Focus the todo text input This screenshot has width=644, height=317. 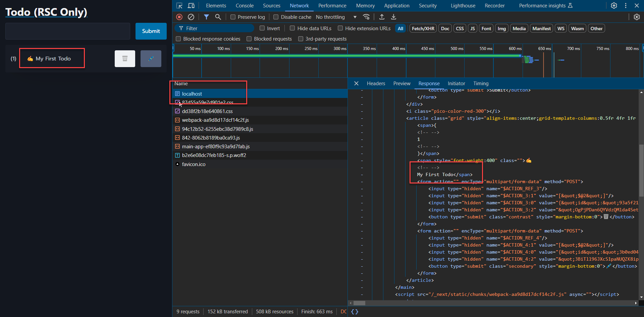tap(68, 31)
